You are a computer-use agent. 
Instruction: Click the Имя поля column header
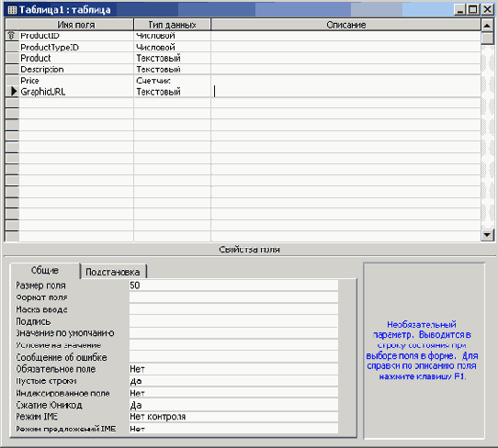[76, 25]
